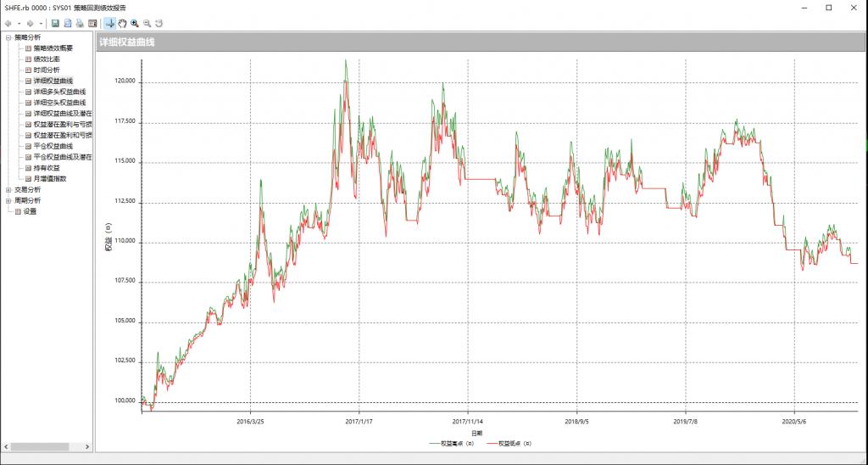Click the 110,000 y-axis value

[x=127, y=241]
